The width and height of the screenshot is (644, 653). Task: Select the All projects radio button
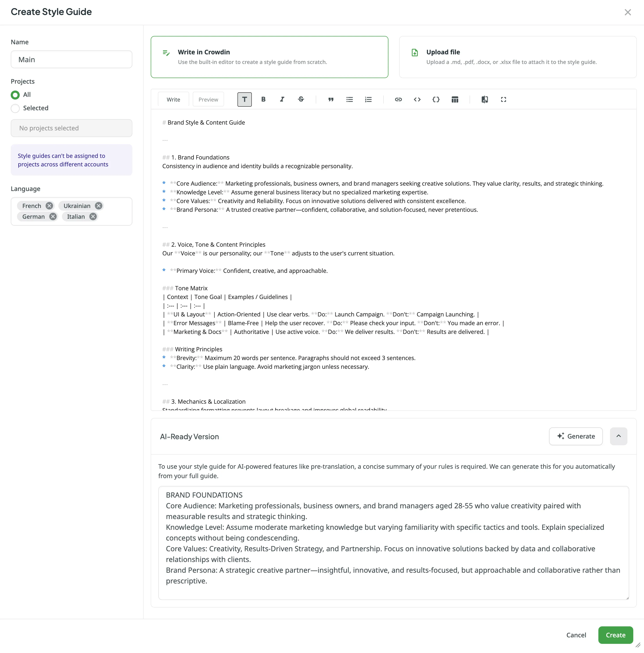(15, 95)
